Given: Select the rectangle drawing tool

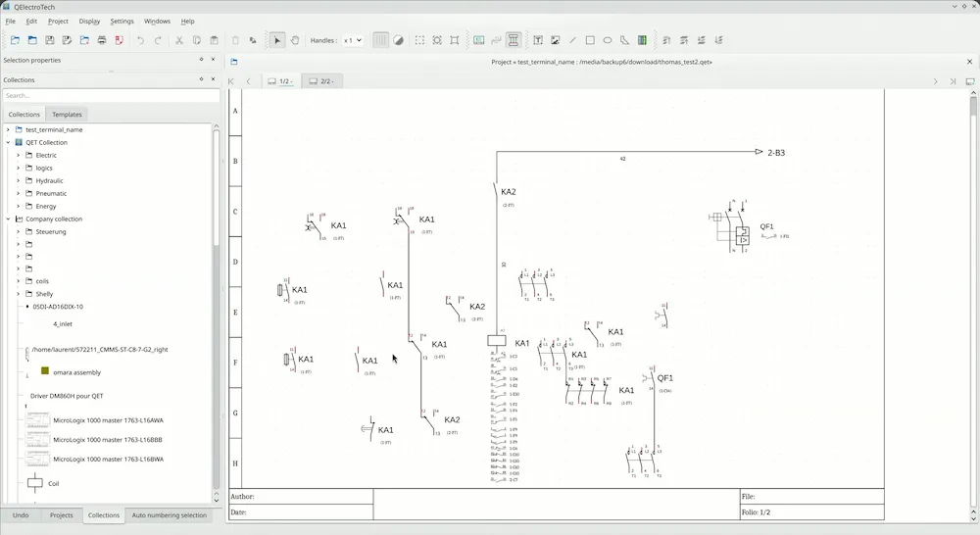Looking at the screenshot, I should point(590,40).
